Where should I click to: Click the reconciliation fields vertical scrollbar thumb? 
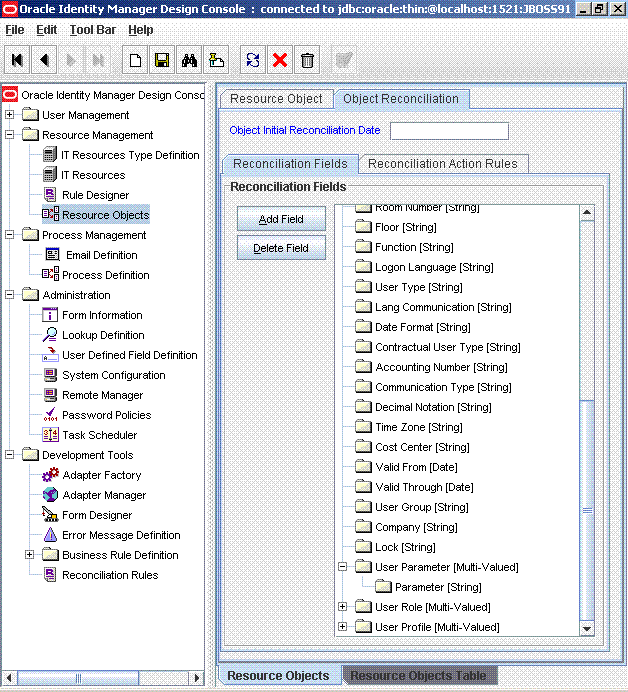point(587,511)
